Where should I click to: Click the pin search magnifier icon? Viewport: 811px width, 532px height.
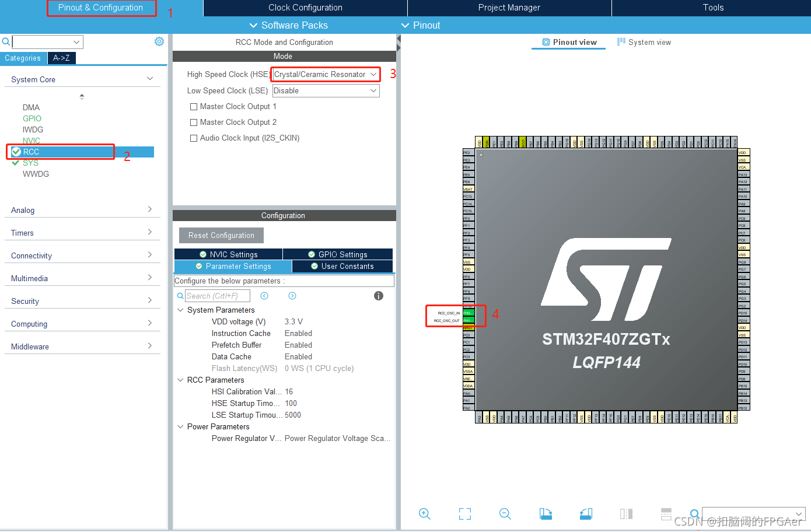click(x=695, y=514)
